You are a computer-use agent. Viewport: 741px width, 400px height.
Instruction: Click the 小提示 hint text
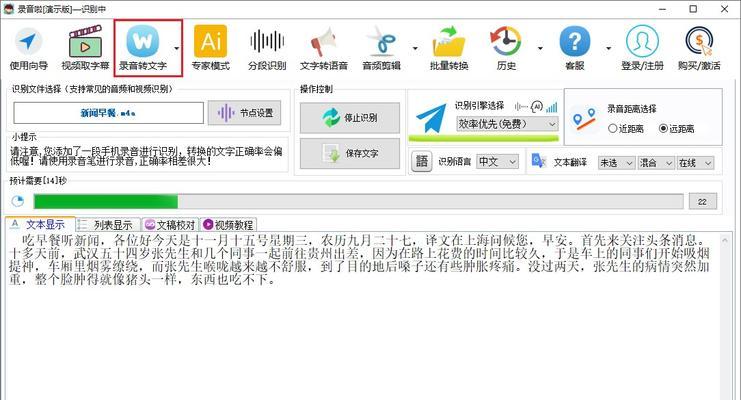click(146, 156)
